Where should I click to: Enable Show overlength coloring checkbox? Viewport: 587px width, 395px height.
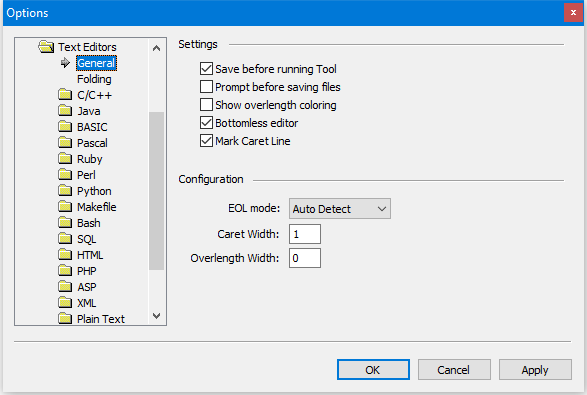tap(206, 105)
